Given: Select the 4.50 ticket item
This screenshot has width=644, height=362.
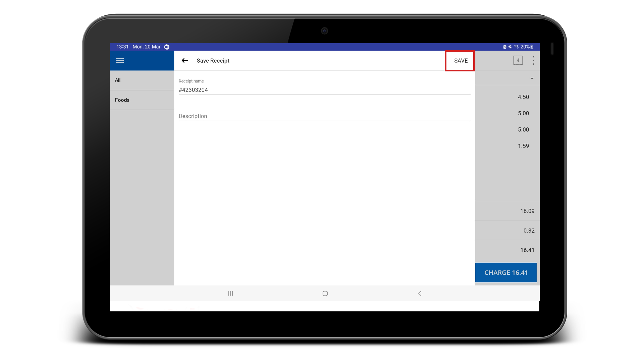Looking at the screenshot, I should [x=507, y=97].
